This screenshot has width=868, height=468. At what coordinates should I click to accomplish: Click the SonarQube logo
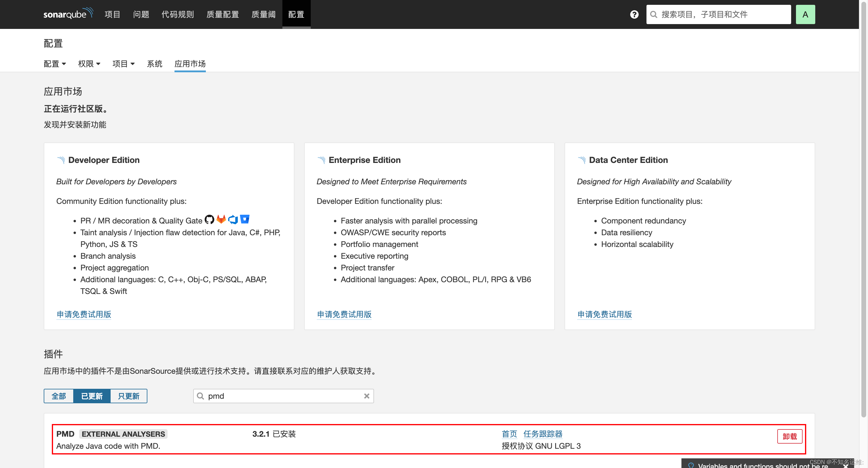(68, 14)
